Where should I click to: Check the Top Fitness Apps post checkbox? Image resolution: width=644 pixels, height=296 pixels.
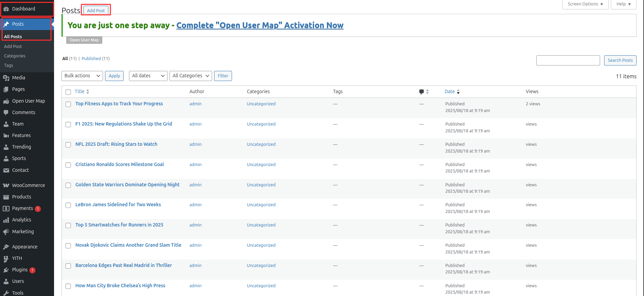[x=68, y=104]
